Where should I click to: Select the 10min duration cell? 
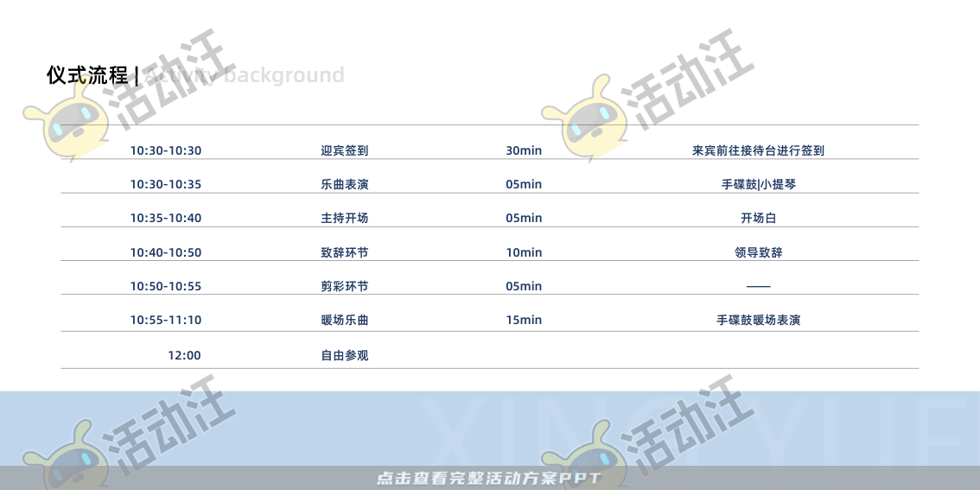coord(524,252)
